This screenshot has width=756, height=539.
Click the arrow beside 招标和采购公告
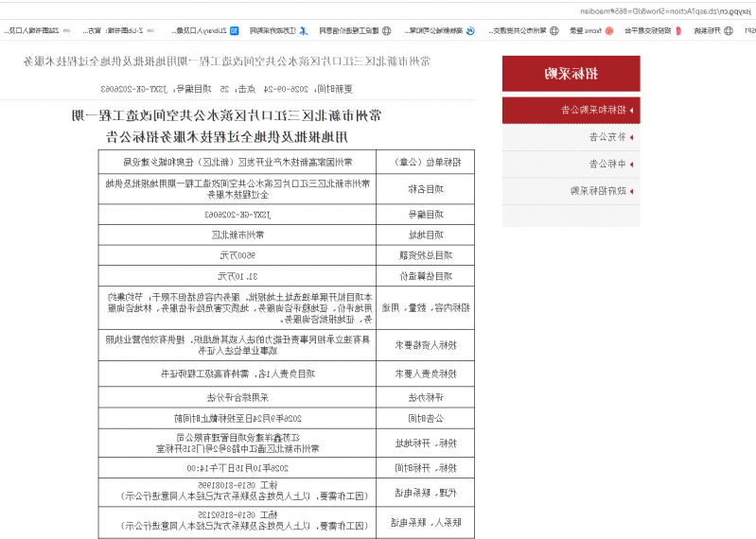pos(632,111)
